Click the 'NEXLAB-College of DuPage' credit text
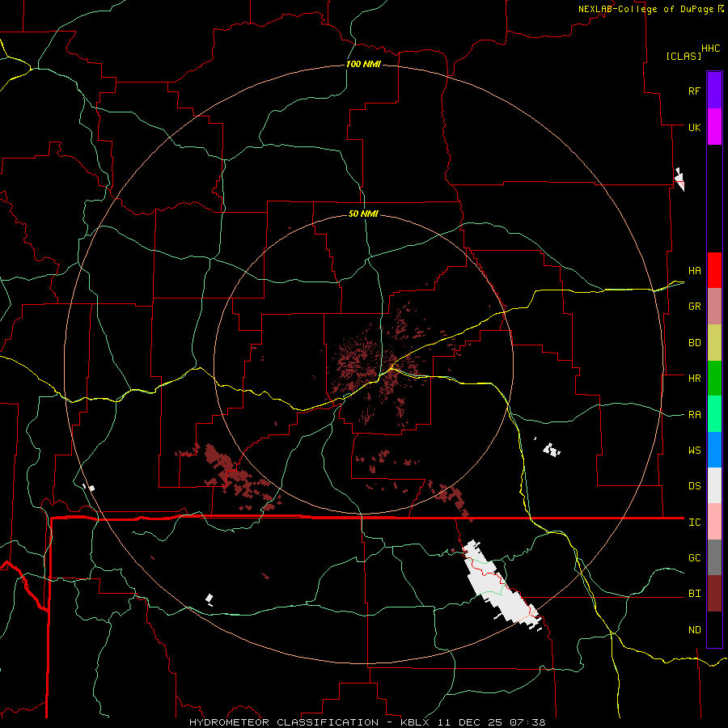Viewport: 728px width, 728px height. tap(647, 9)
